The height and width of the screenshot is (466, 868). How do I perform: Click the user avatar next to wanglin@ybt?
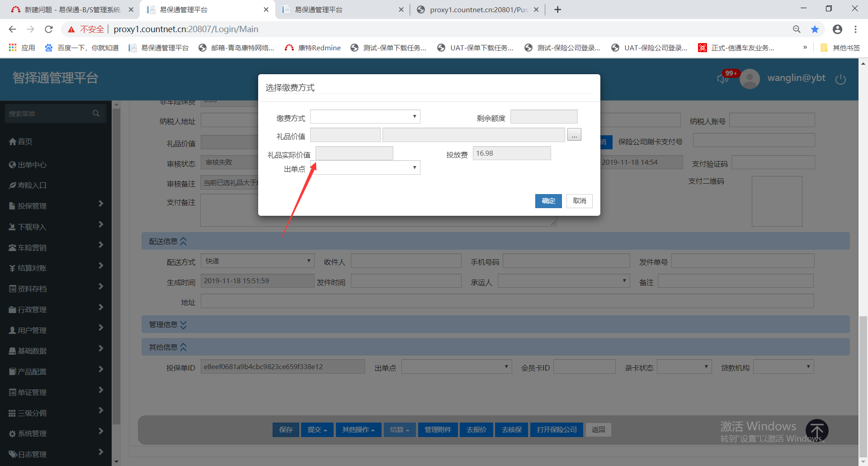pos(750,79)
